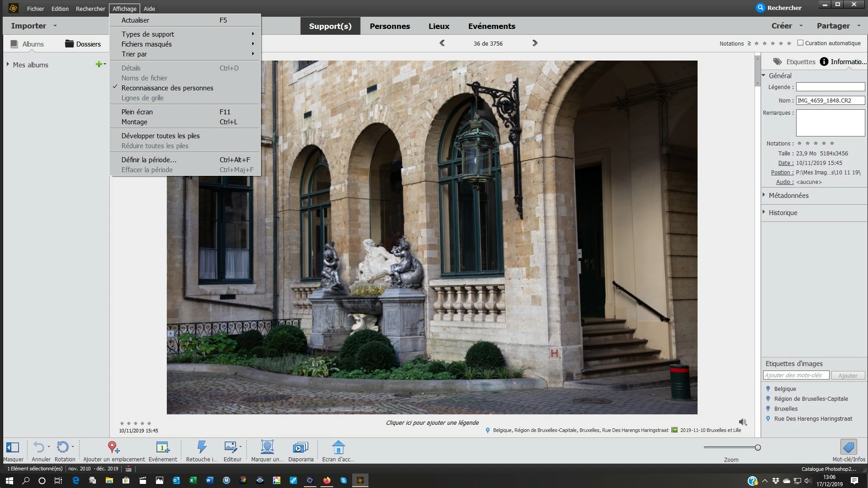The height and width of the screenshot is (488, 868).
Task: Expand the Historique section
Action: pos(783,213)
